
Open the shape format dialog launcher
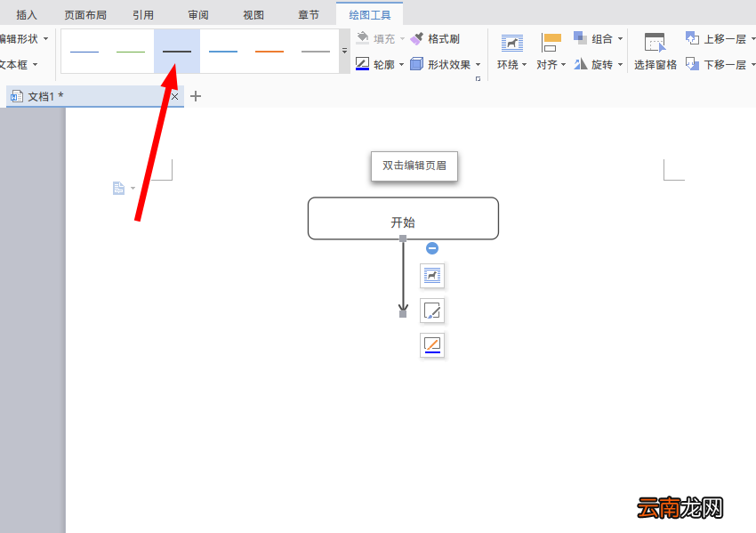[478, 78]
